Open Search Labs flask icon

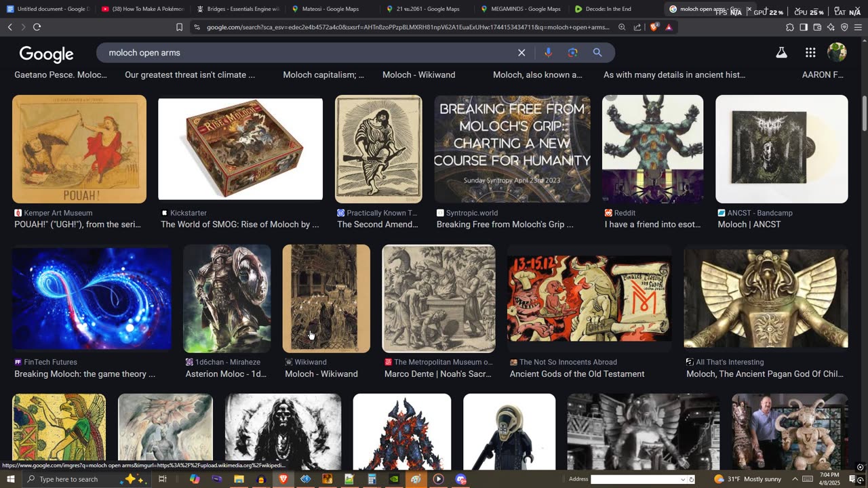coord(781,52)
